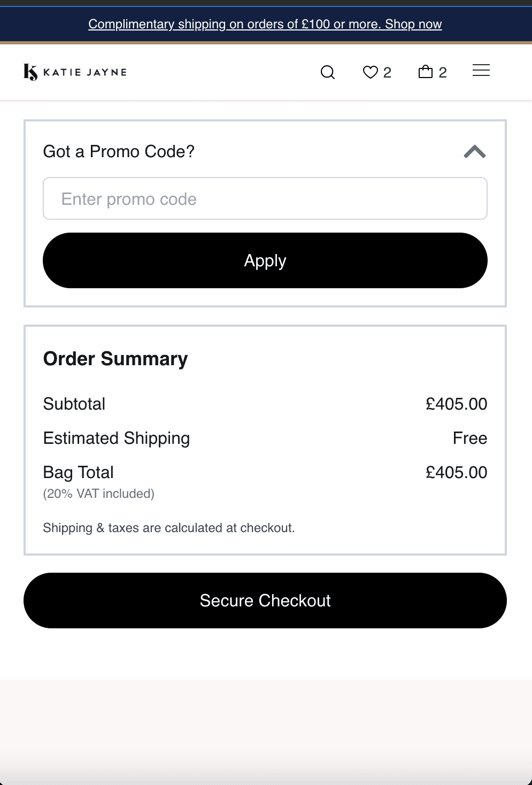Click the bag item count number 2
The width and height of the screenshot is (532, 785).
pyautogui.click(x=443, y=73)
